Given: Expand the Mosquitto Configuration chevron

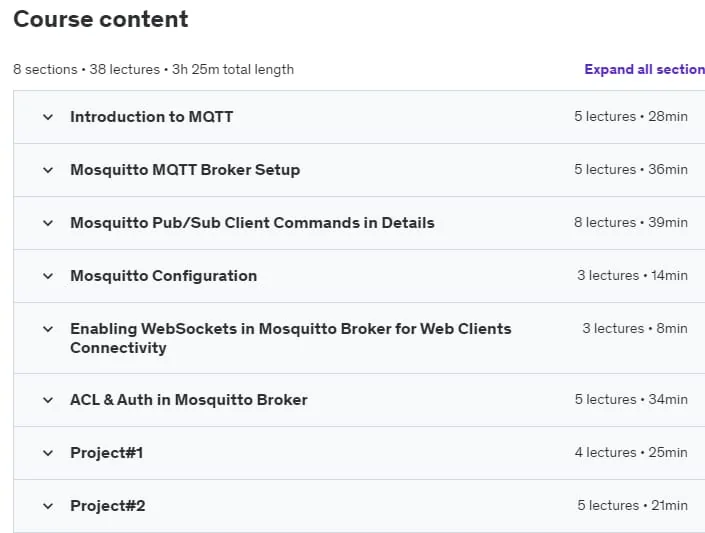Looking at the screenshot, I should pos(48,277).
